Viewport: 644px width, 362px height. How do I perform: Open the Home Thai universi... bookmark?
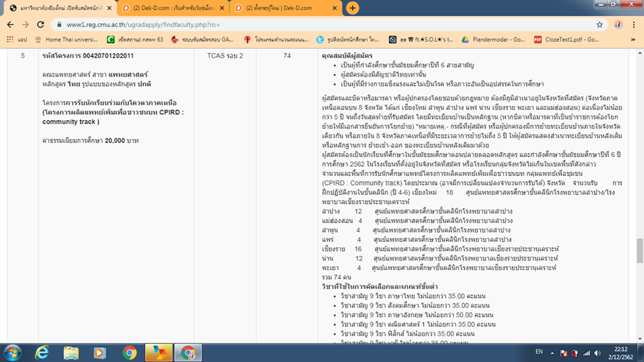coord(66,40)
